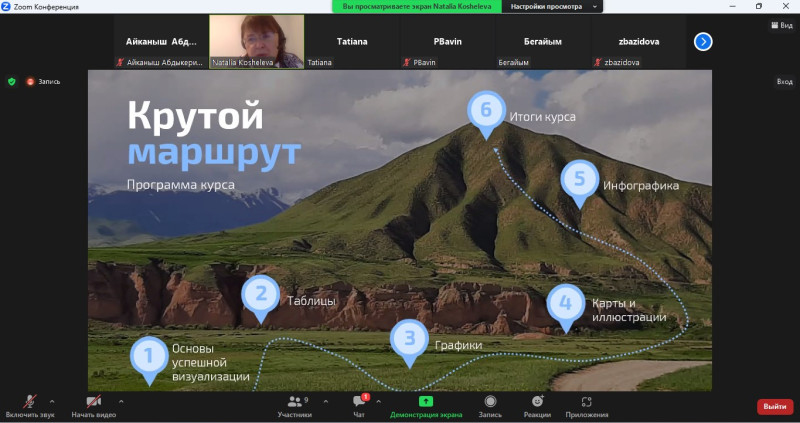Screen dimensions: 800x423
Task: Select Natalia Kosheleva's video thumbnail
Action: 257,41
